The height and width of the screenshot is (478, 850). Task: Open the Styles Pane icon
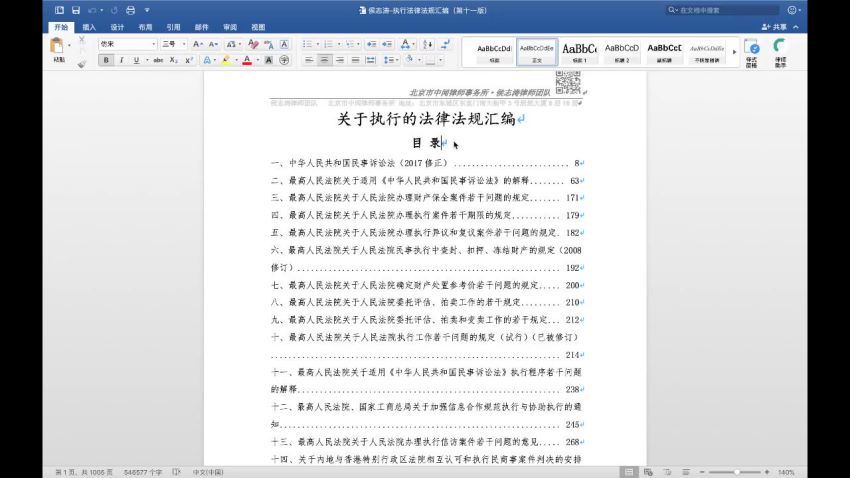pos(752,52)
